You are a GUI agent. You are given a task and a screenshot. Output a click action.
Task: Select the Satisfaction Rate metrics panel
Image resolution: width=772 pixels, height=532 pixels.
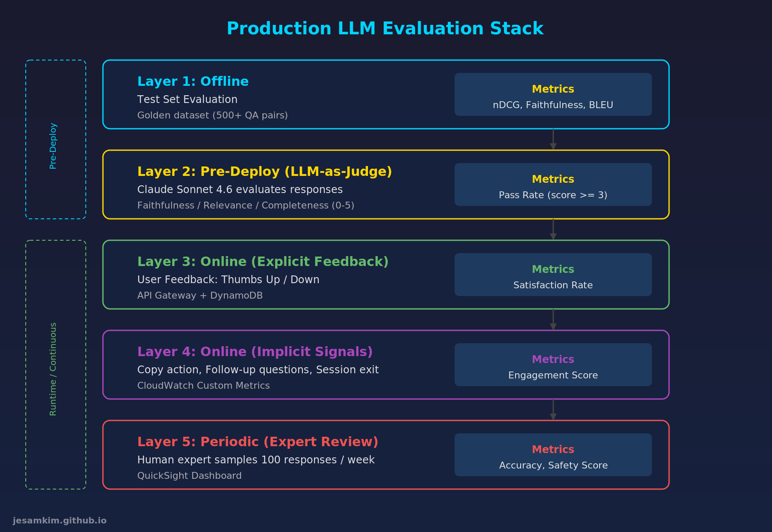(553, 275)
